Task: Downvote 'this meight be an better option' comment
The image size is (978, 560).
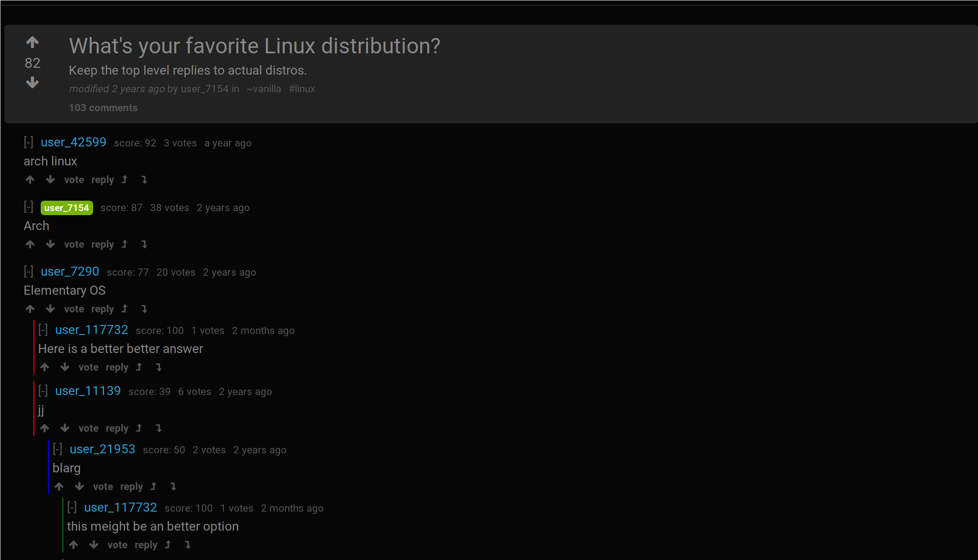Action: click(94, 545)
